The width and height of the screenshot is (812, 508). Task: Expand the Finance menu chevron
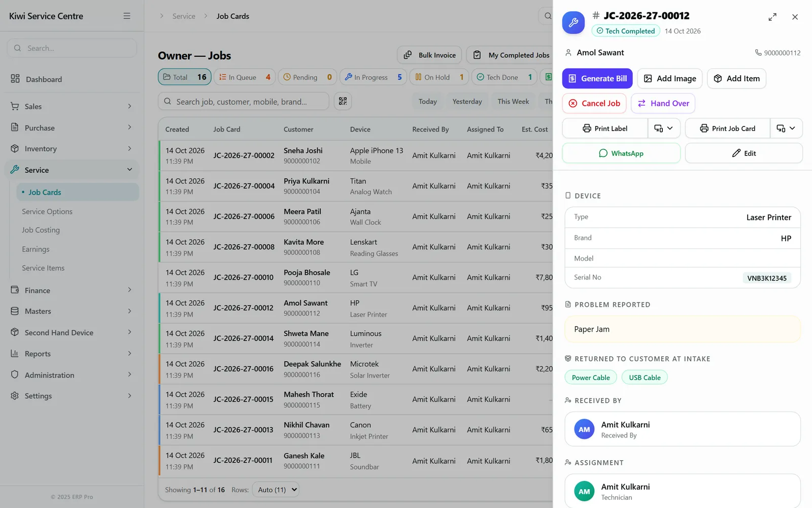click(129, 290)
